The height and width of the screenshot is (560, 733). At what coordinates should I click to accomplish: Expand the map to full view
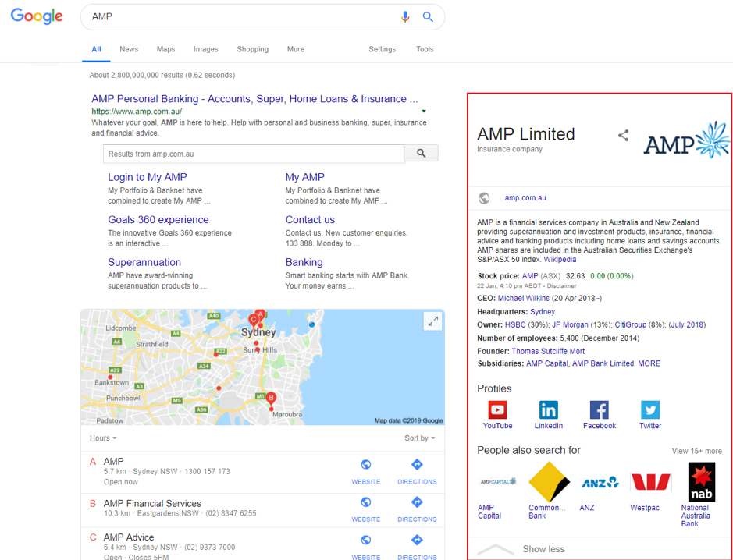(432, 321)
